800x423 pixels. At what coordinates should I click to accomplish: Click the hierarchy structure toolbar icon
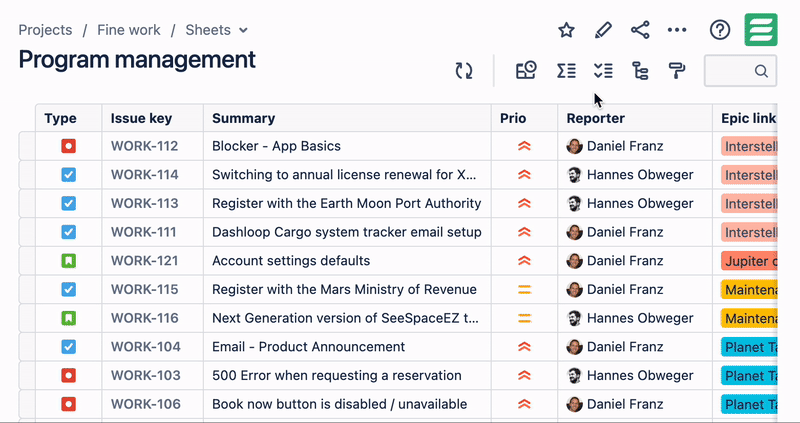point(640,71)
